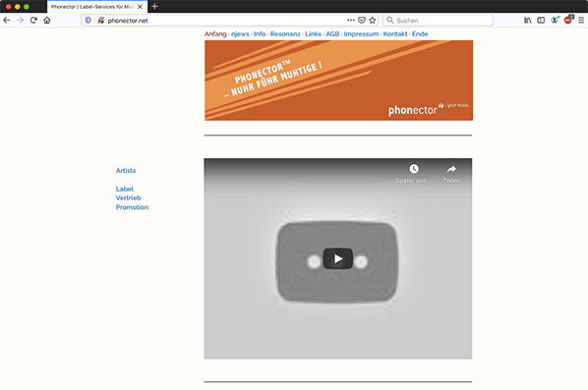Click the macOS yellow minimize button
The height and width of the screenshot is (390, 588).
coord(18,7)
